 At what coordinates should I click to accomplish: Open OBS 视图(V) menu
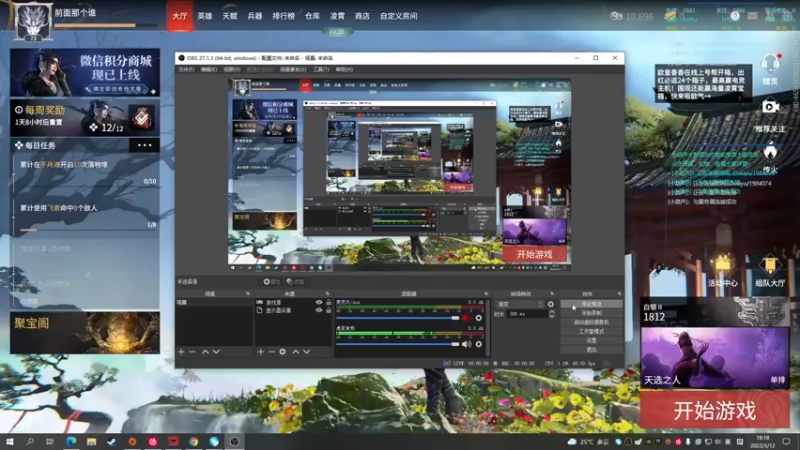[x=232, y=69]
